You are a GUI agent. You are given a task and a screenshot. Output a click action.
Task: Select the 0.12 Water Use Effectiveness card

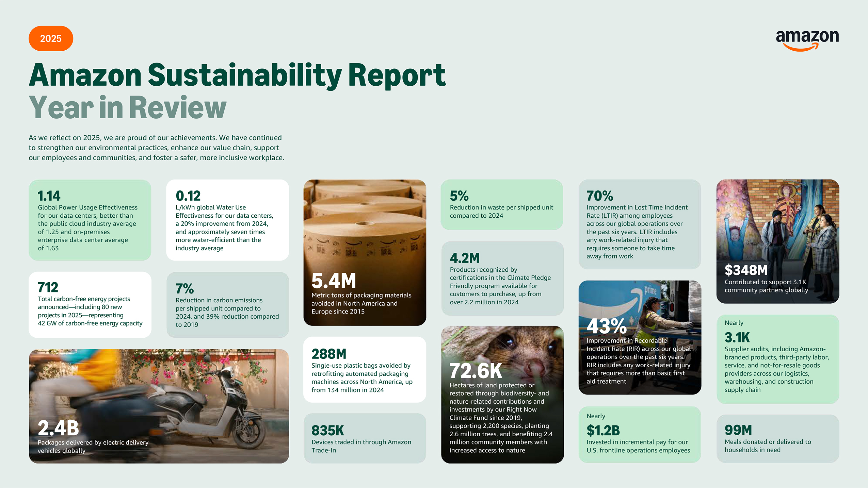[227, 220]
